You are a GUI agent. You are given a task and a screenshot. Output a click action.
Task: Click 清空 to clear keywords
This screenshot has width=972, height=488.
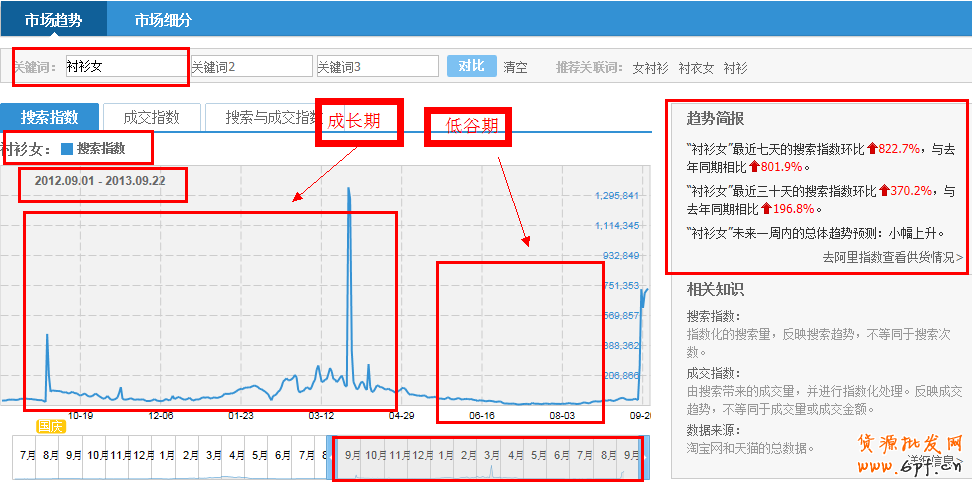click(x=515, y=67)
